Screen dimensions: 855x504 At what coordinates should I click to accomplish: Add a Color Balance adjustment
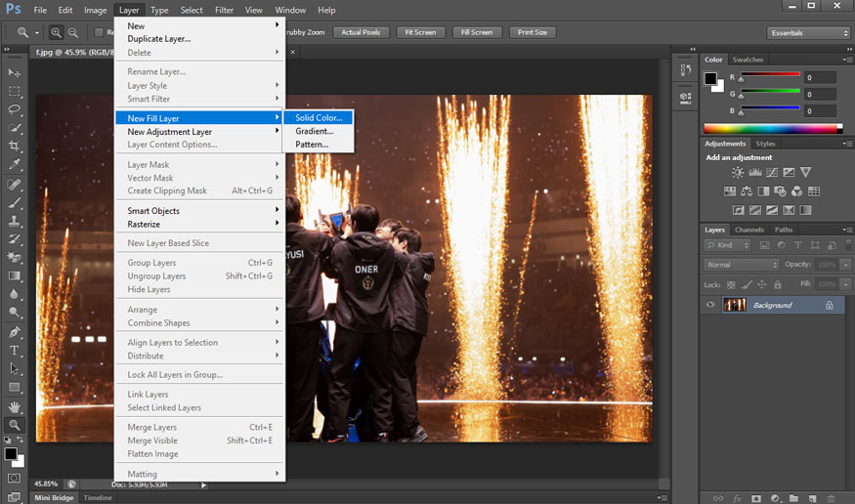click(747, 191)
